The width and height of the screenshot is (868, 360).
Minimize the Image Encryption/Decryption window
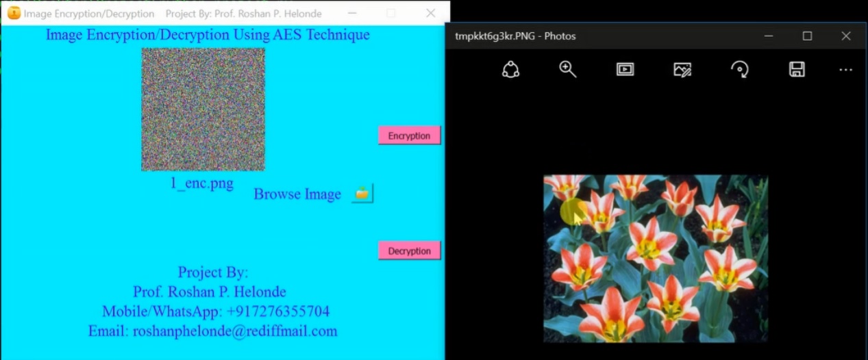tap(351, 13)
